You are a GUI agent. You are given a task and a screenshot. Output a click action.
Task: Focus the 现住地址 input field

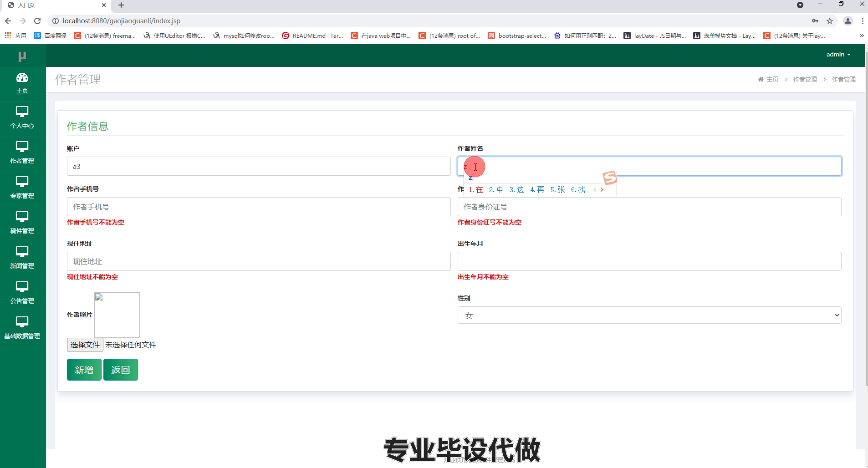(x=259, y=261)
